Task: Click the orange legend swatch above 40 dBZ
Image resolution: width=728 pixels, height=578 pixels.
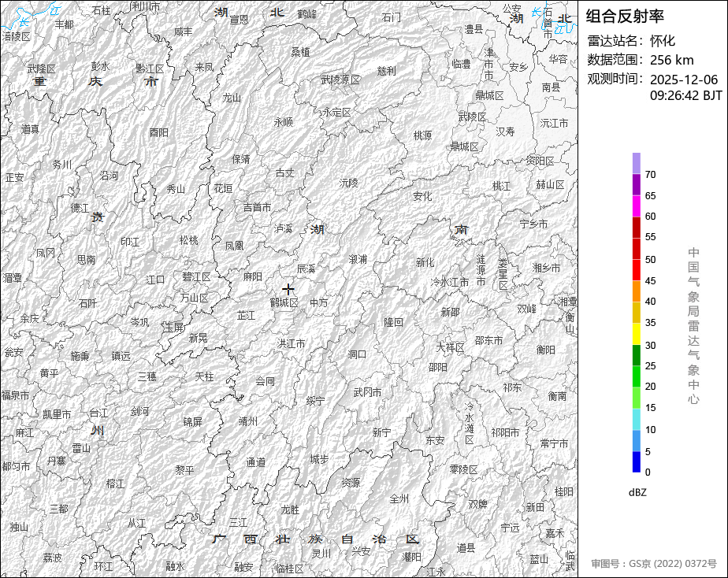Action: coord(636,291)
